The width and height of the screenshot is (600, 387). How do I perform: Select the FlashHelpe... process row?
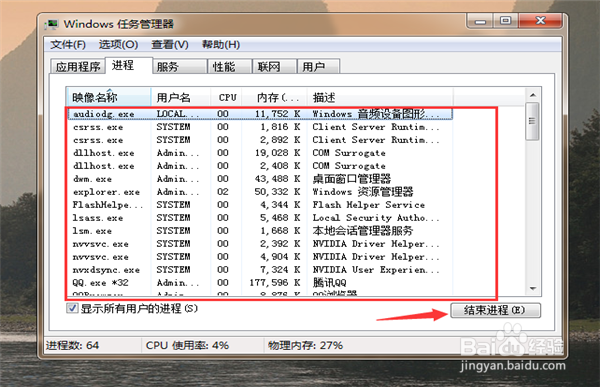click(260, 205)
